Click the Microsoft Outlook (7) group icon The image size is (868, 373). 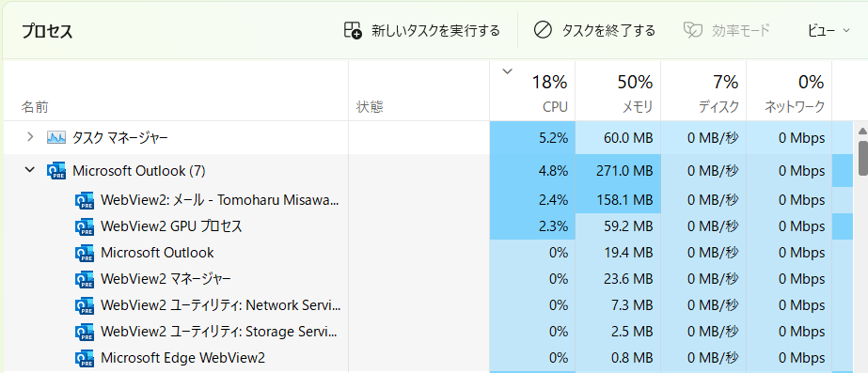[x=56, y=171]
